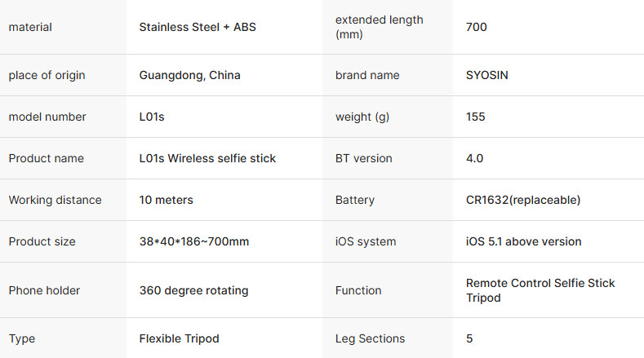Click the weight value '155'
Viewport: 644px width, 358px height.
[x=476, y=117]
